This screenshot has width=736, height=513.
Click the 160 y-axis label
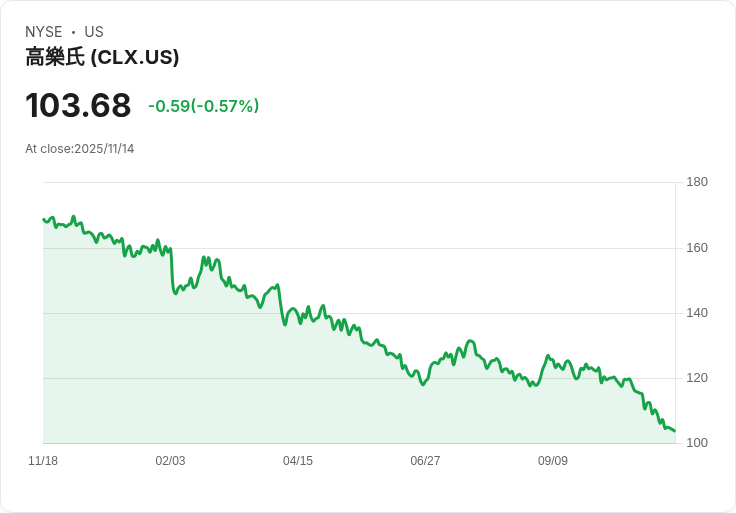pos(696,248)
